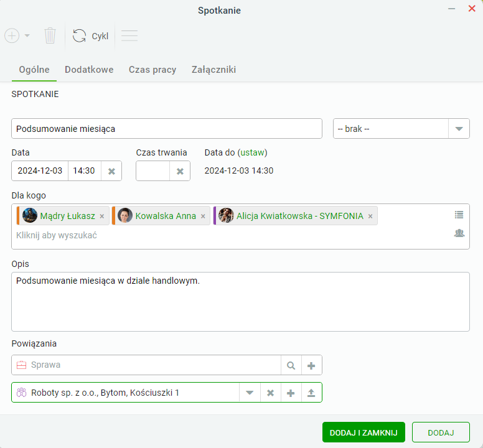Image resolution: width=483 pixels, height=448 pixels.
Task: Click the Cykl recurrence icon
Action: [x=79, y=35]
